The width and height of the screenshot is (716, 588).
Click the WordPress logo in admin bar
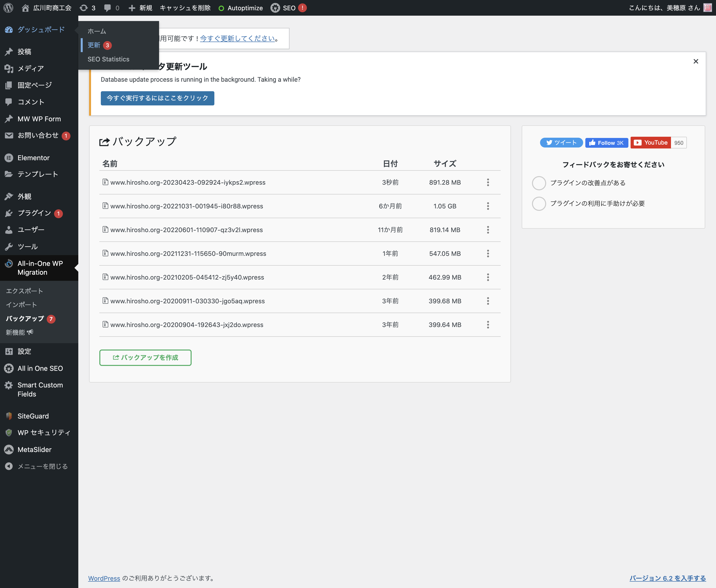9,8
